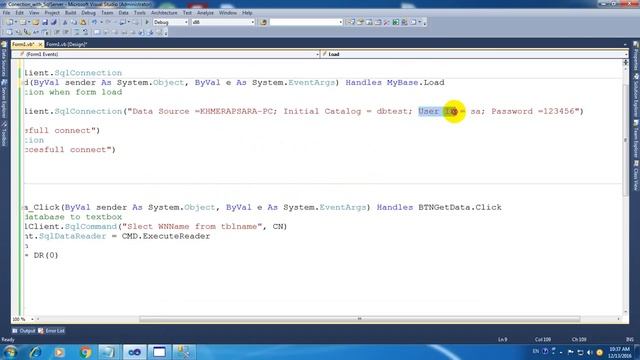Click "Password =123456" in the connection string
Image resolution: width=640 pixels, height=360 pixels.
coord(533,111)
